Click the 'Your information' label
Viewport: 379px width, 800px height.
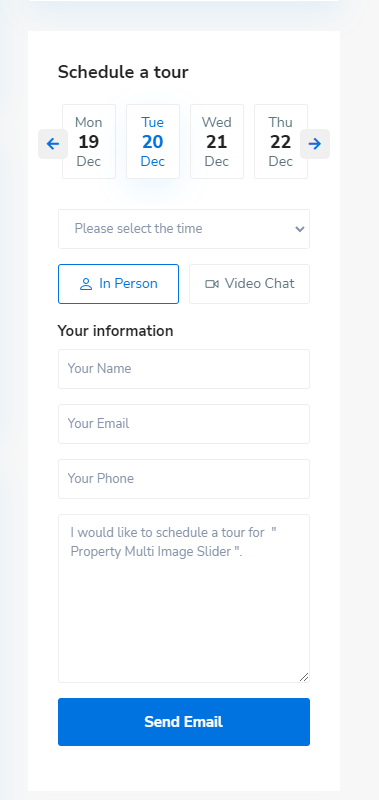coord(115,331)
